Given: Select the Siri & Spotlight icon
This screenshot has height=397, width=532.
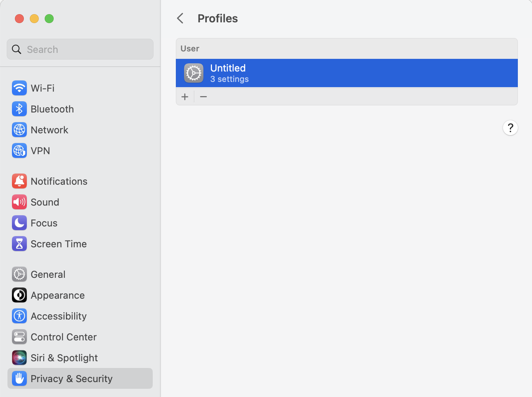Looking at the screenshot, I should (19, 358).
